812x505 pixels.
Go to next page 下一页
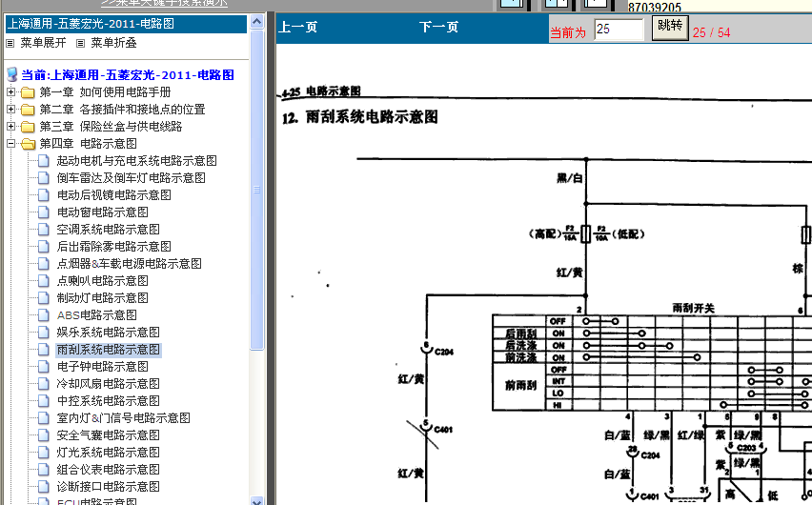pos(438,27)
